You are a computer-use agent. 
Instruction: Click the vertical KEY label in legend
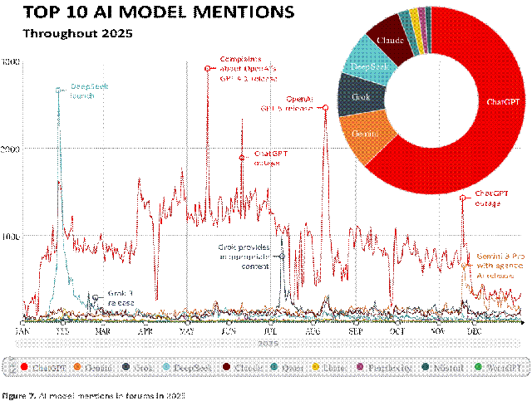tap(12, 367)
